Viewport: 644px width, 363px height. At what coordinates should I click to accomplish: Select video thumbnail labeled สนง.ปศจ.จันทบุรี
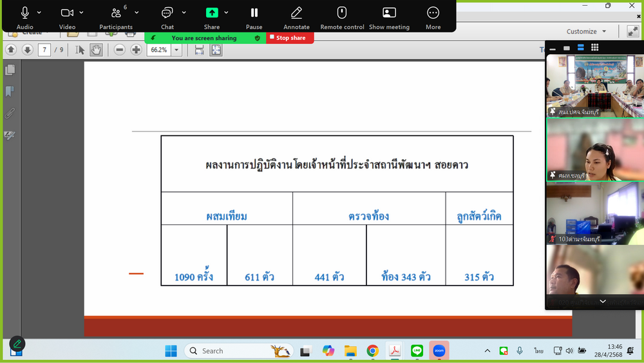(x=595, y=86)
